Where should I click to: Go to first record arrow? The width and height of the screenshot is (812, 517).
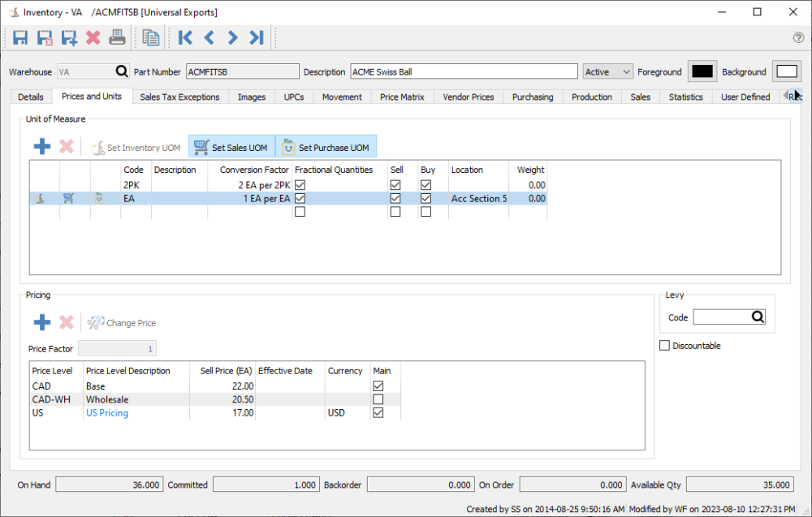click(185, 38)
